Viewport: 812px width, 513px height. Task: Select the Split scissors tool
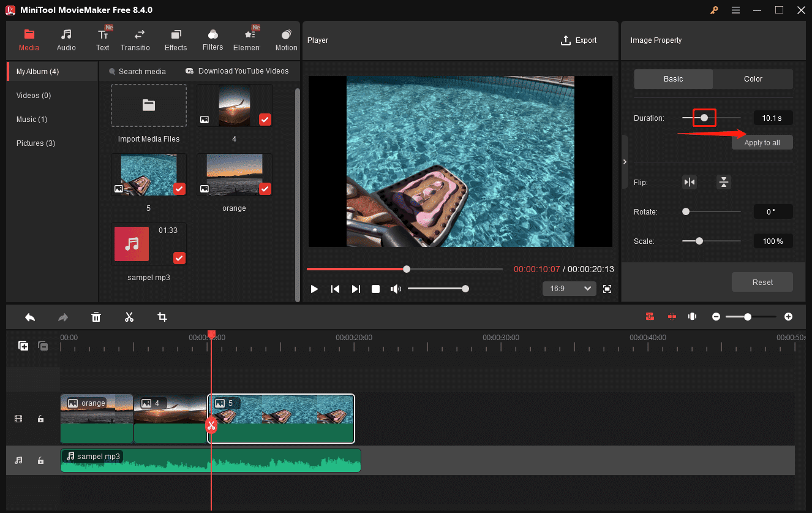click(x=129, y=317)
